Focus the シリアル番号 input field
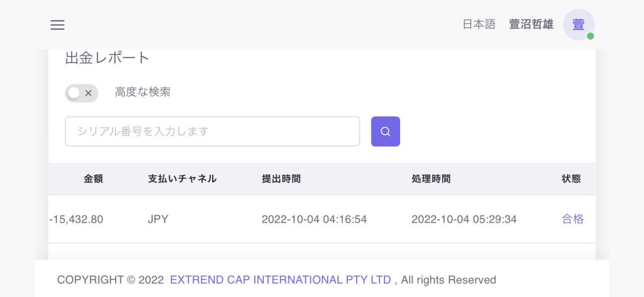Viewport: 644px width, 297px height. tap(212, 131)
